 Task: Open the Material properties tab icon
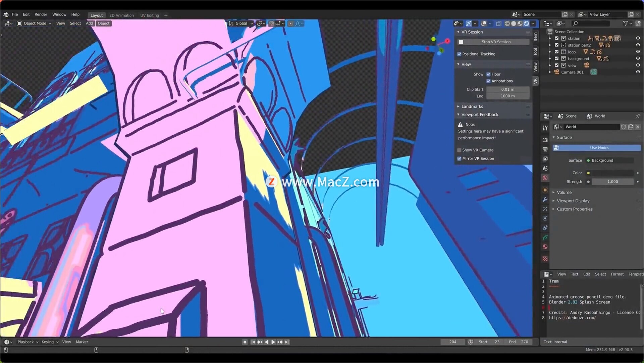tap(545, 247)
